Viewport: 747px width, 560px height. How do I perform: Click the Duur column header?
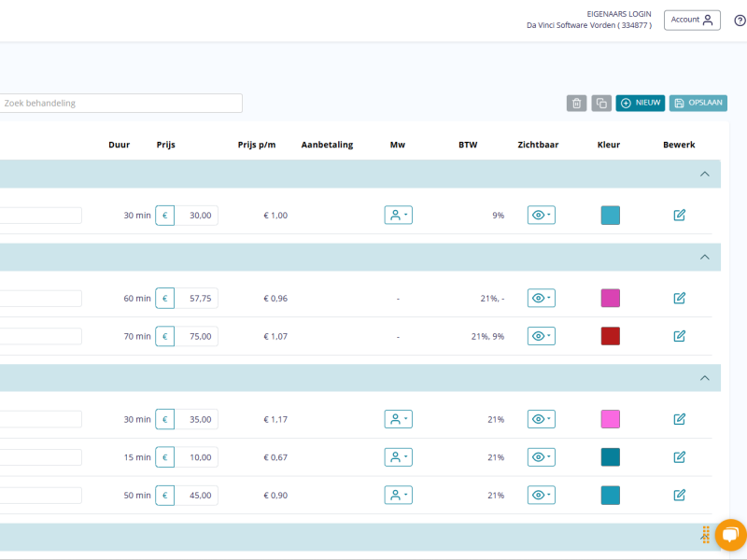120,145
